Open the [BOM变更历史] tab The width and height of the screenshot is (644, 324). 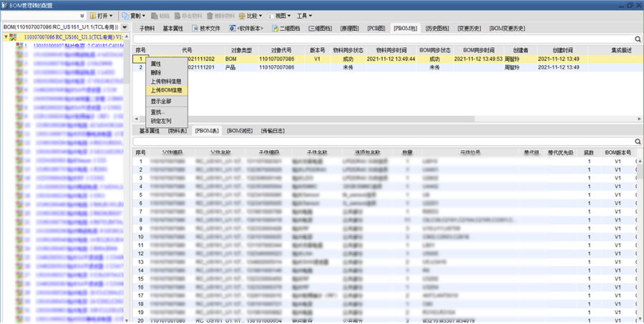coord(507,29)
